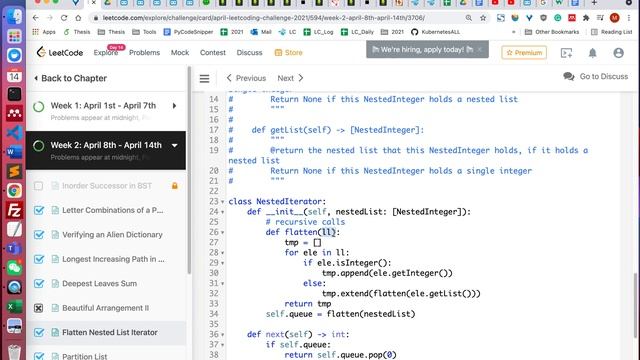Image resolution: width=640 pixels, height=360 pixels.
Task: Open a new browser tab
Action: (594, 3)
